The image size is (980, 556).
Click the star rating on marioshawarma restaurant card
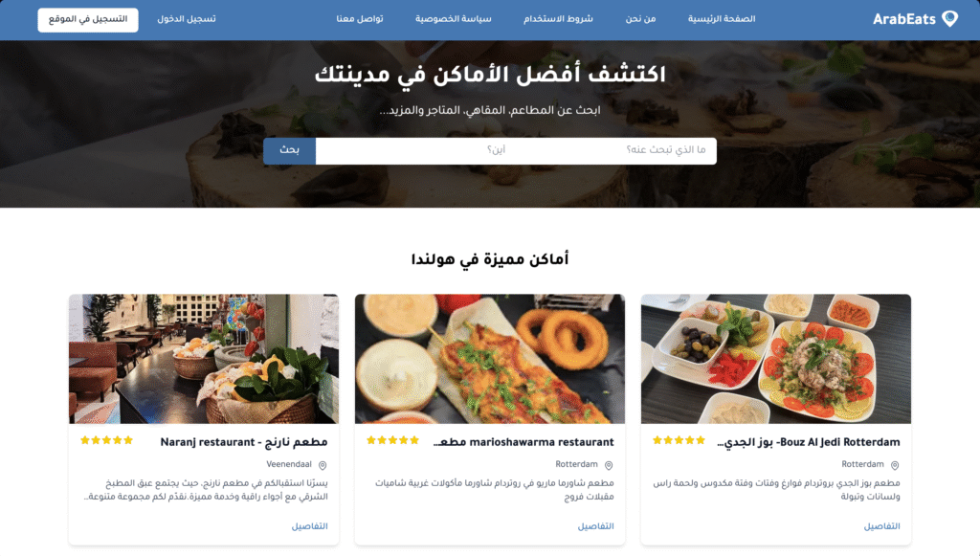pyautogui.click(x=392, y=440)
